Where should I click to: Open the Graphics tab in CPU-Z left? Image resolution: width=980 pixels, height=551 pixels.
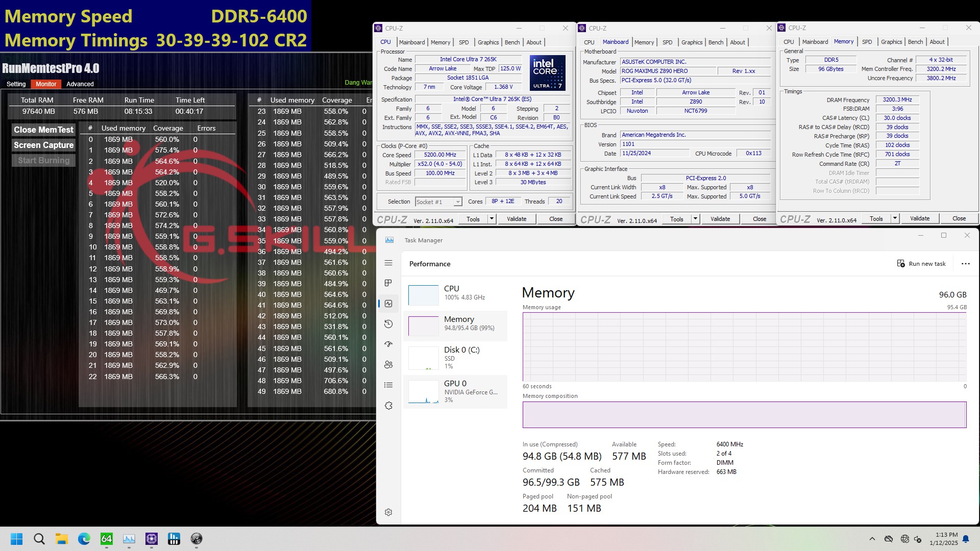click(488, 42)
